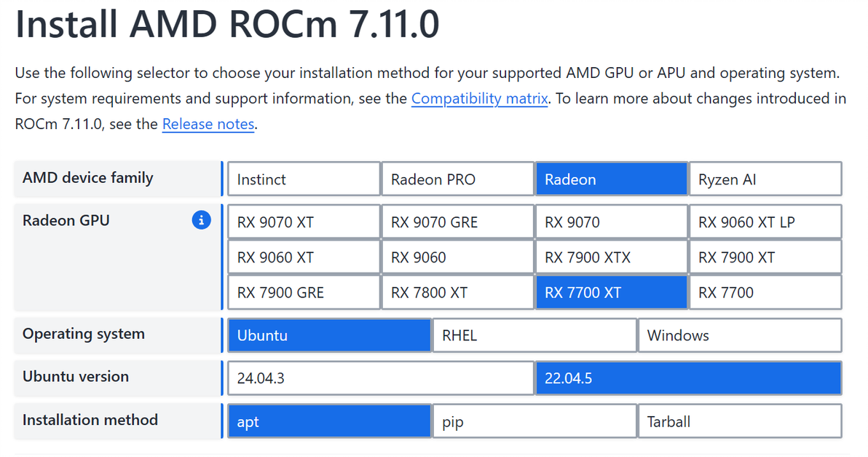Select RX 9060 GPU option
Image resolution: width=868 pixels, height=457 pixels.
(x=457, y=257)
